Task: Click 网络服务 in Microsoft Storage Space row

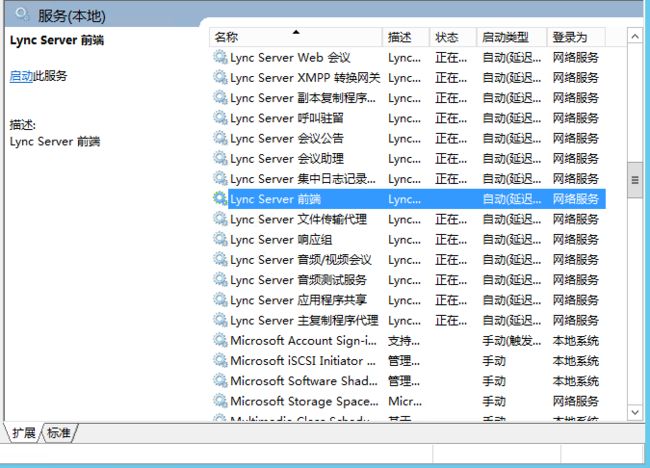Action: tap(576, 401)
